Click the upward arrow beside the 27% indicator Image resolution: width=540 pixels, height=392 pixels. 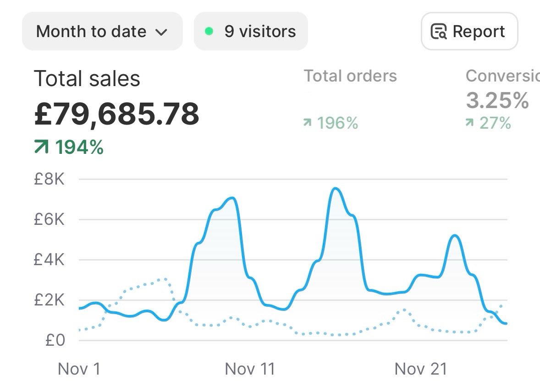(469, 123)
